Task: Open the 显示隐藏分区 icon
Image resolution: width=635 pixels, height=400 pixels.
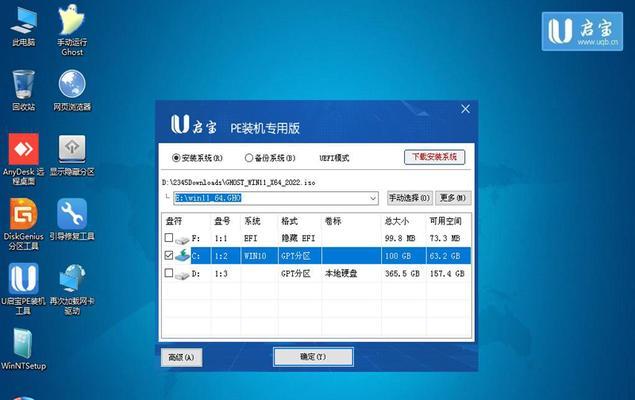Action: pos(72,155)
